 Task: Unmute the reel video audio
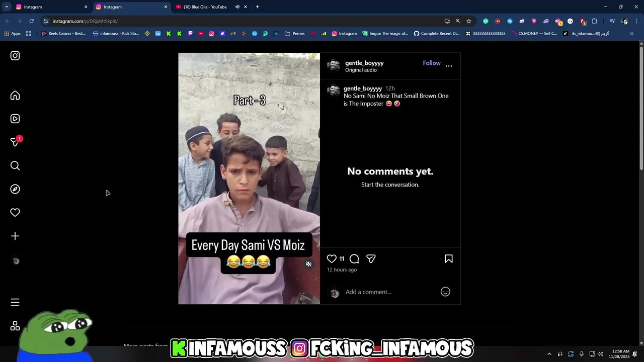(309, 264)
